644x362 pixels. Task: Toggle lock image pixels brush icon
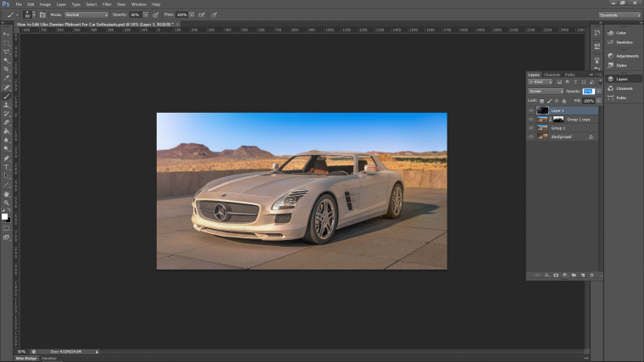coord(549,101)
